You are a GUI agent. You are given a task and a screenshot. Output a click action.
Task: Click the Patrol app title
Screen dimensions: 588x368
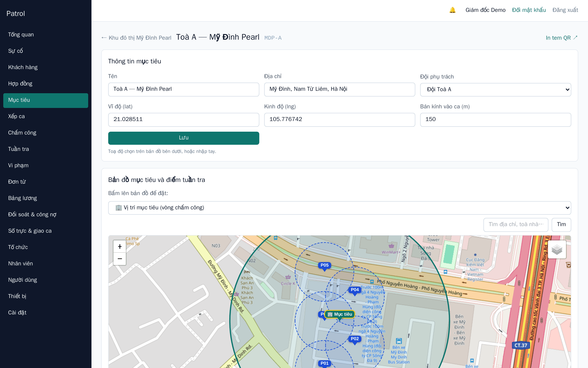16,13
